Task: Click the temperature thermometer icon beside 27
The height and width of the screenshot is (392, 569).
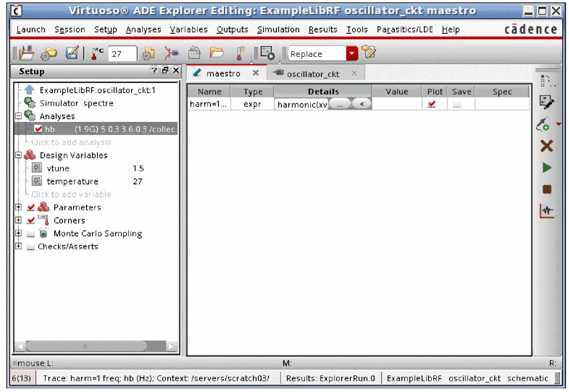Action: tap(97, 53)
